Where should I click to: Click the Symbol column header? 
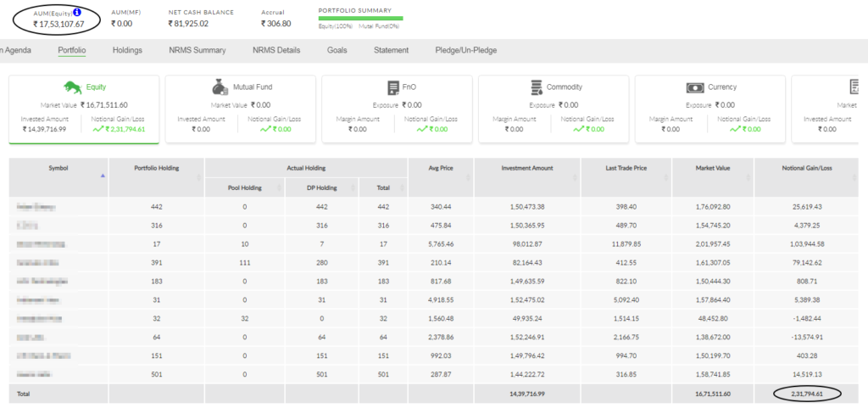tap(58, 177)
